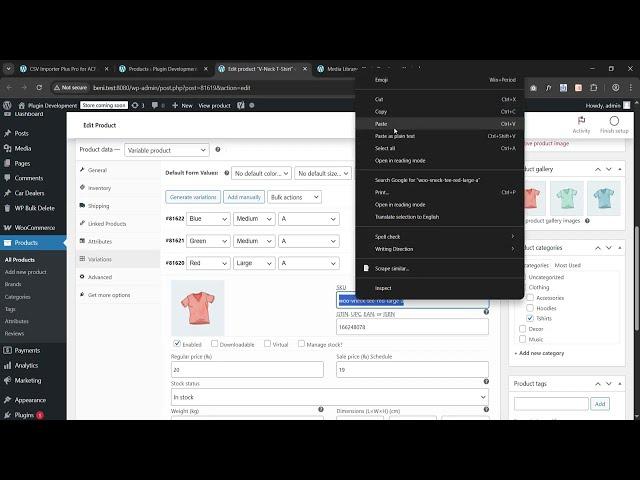The height and width of the screenshot is (480, 640).
Task: Click the Add new category link
Action: point(539,353)
